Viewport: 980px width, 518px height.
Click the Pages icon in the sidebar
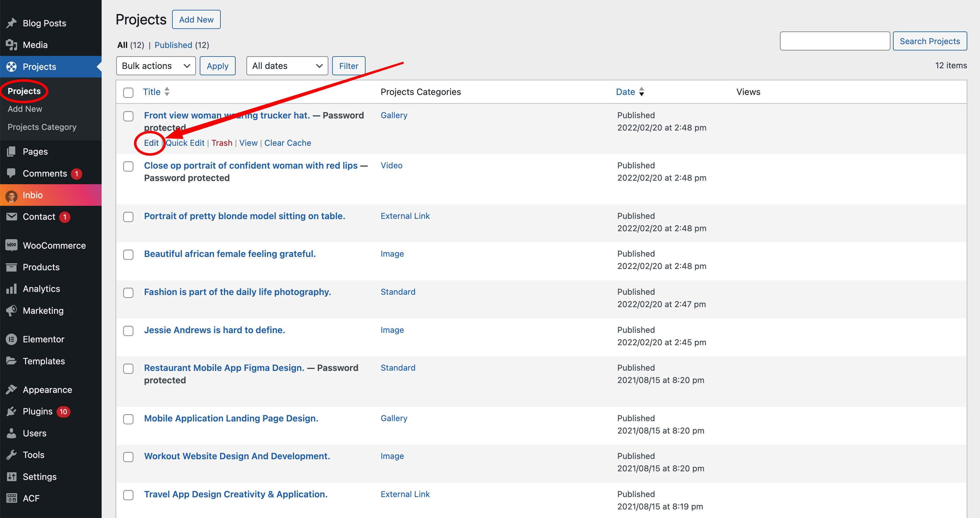(x=11, y=151)
